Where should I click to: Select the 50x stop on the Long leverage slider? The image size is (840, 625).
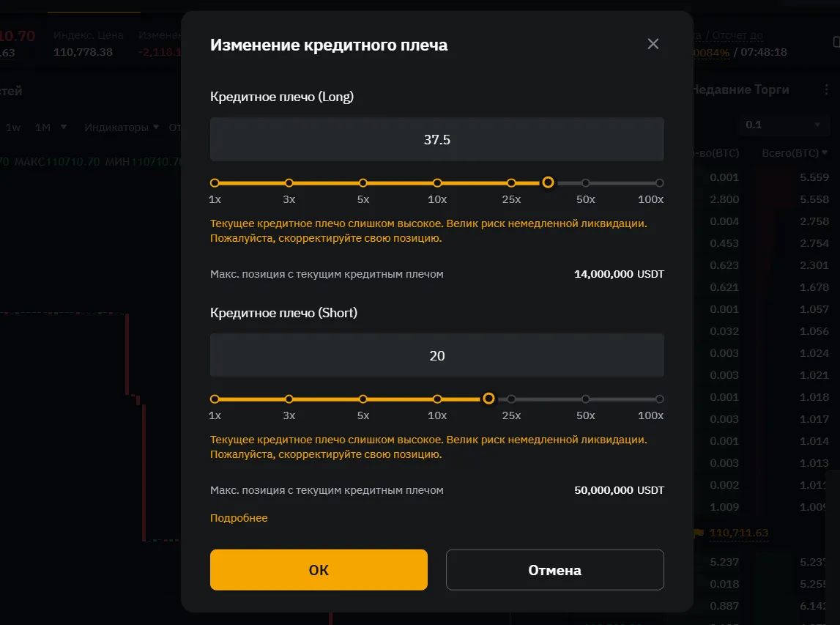[x=585, y=182]
